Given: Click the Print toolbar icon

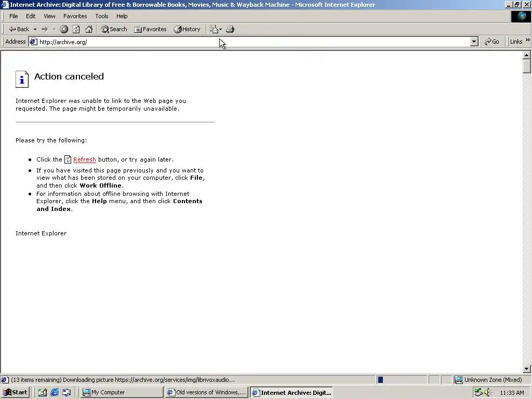Looking at the screenshot, I should (x=230, y=29).
